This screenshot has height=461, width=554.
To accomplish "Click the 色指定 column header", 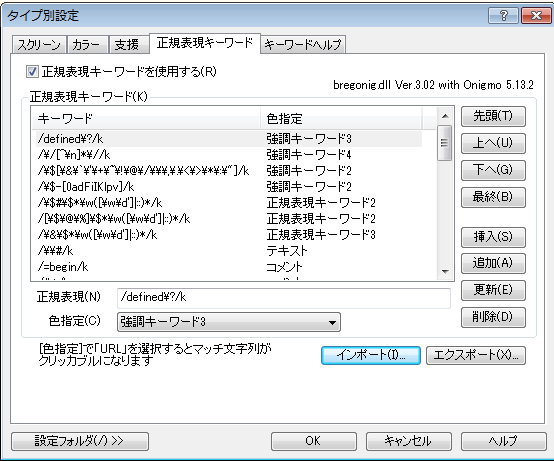I will pyautogui.click(x=341, y=119).
